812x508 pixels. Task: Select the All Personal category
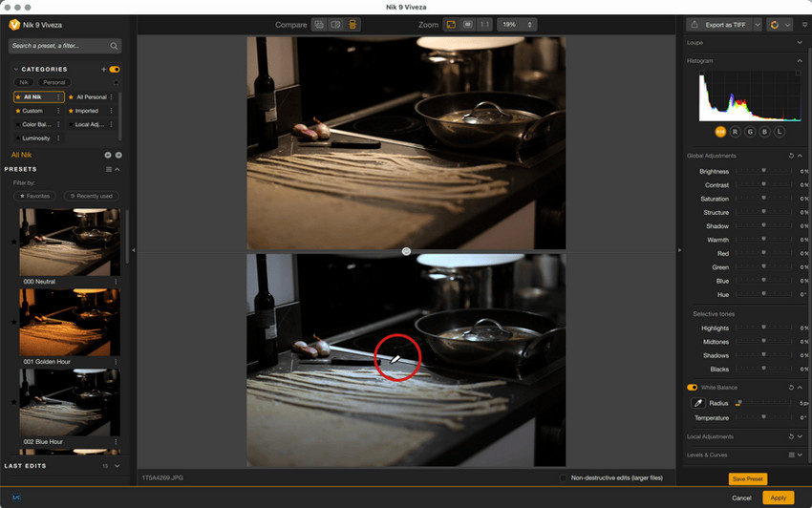[x=91, y=96]
